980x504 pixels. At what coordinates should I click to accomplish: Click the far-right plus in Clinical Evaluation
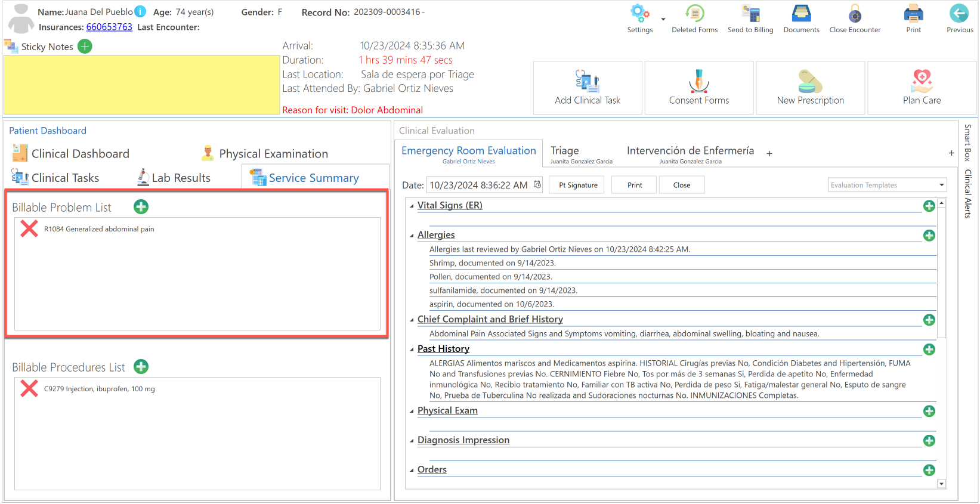[x=951, y=153]
